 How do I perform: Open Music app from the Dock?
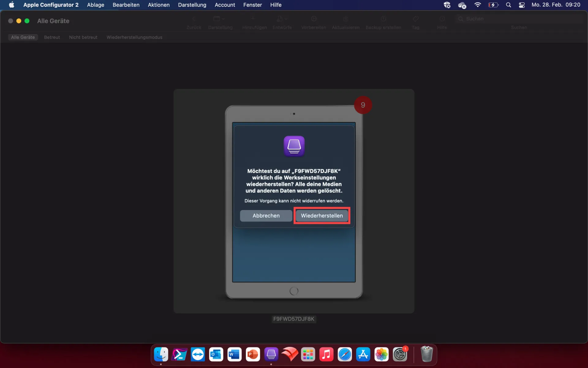pos(326,355)
